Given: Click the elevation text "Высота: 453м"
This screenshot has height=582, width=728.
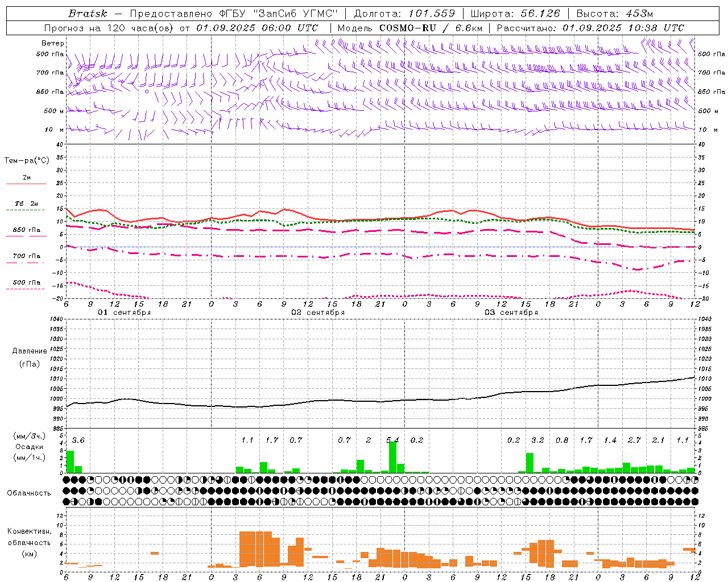Looking at the screenshot, I should coord(614,14).
